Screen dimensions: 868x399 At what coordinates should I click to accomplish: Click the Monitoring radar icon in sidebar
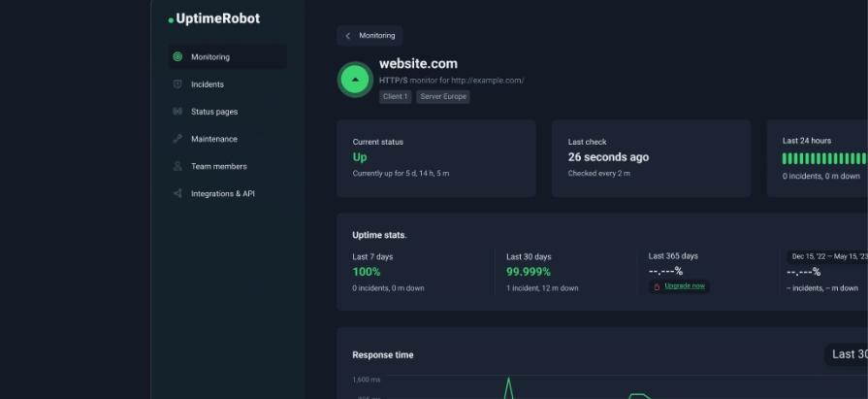177,56
